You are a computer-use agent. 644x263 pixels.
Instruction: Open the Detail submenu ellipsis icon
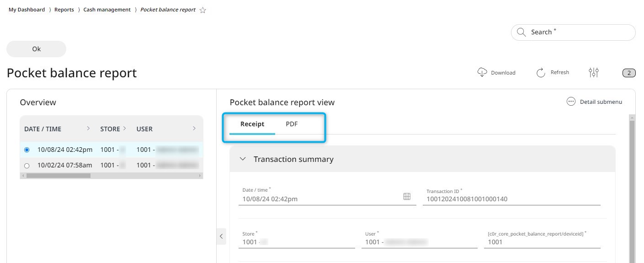click(x=571, y=102)
